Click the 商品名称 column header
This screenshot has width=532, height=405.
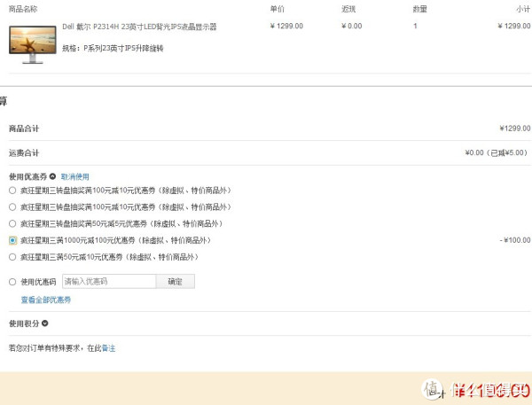(23, 9)
